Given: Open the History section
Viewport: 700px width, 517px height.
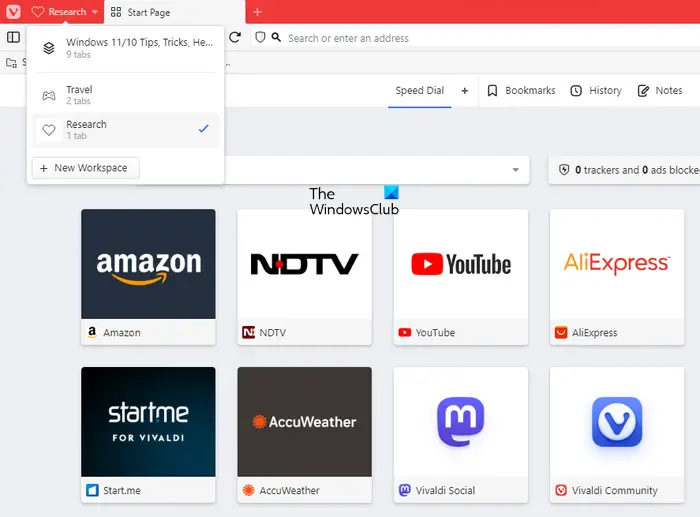Looking at the screenshot, I should (x=596, y=91).
